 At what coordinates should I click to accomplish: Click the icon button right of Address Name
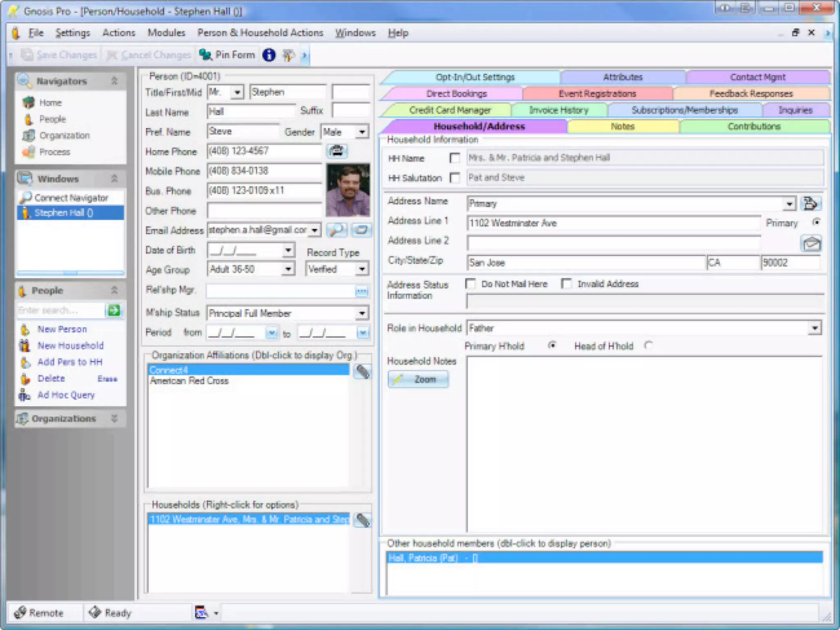click(x=810, y=203)
